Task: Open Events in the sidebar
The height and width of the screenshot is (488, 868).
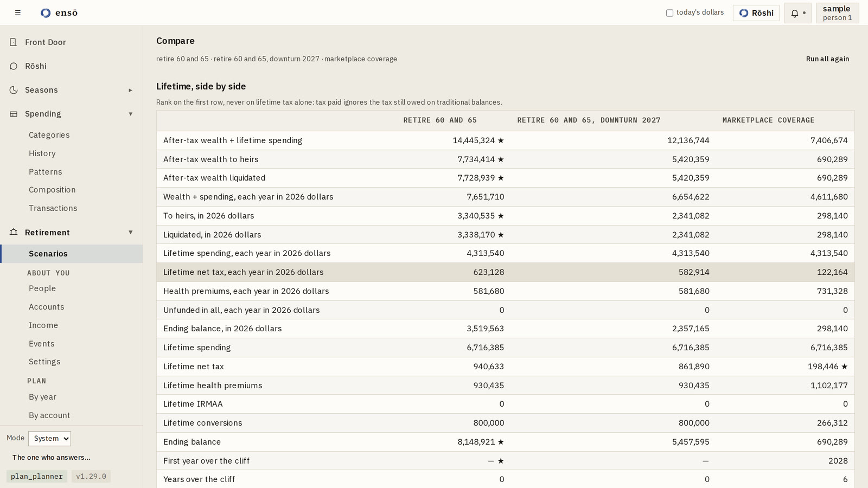Action: click(x=42, y=344)
